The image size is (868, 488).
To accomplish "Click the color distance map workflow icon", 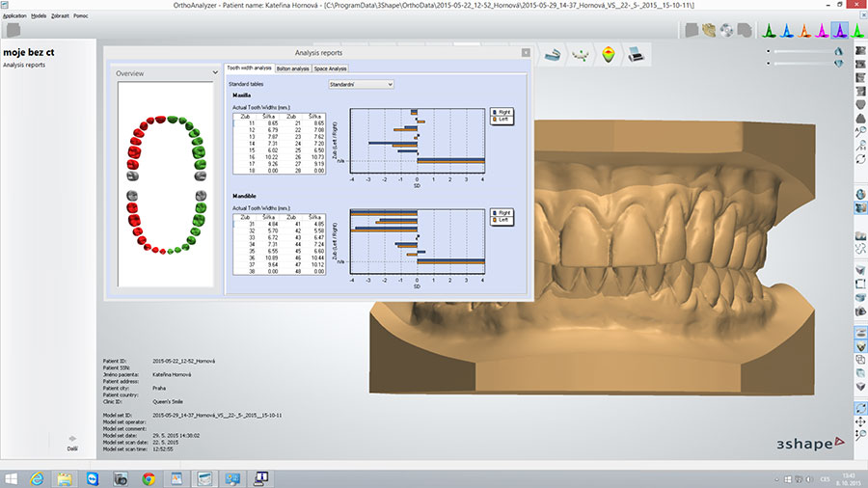I will click(x=609, y=55).
